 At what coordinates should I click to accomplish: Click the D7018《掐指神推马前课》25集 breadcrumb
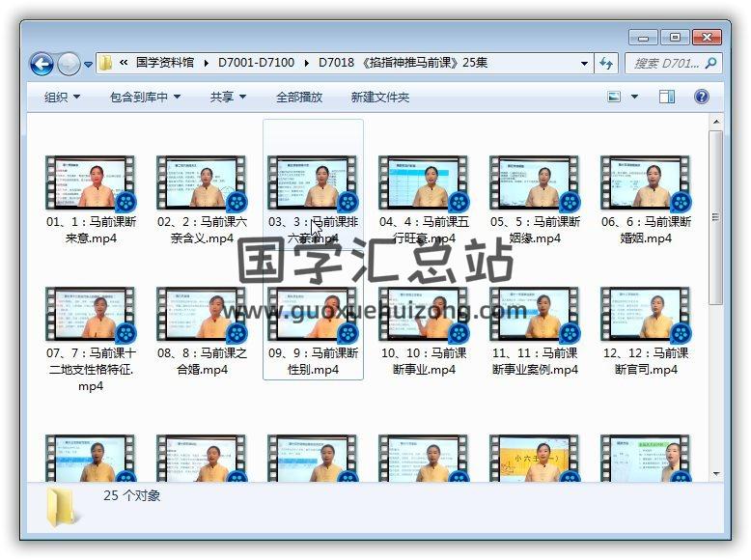click(x=403, y=63)
